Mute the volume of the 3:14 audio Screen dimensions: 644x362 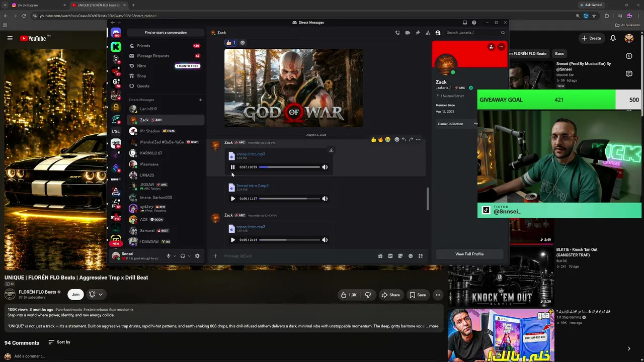325,240
